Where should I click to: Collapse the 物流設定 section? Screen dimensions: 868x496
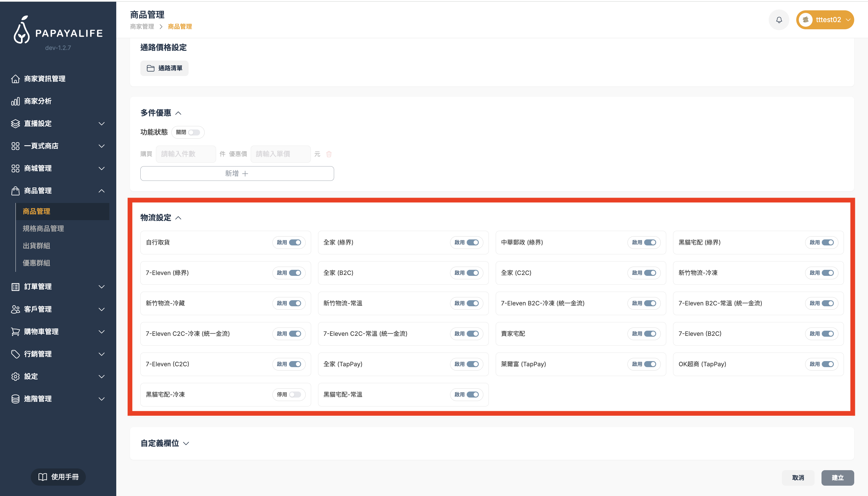click(x=178, y=218)
